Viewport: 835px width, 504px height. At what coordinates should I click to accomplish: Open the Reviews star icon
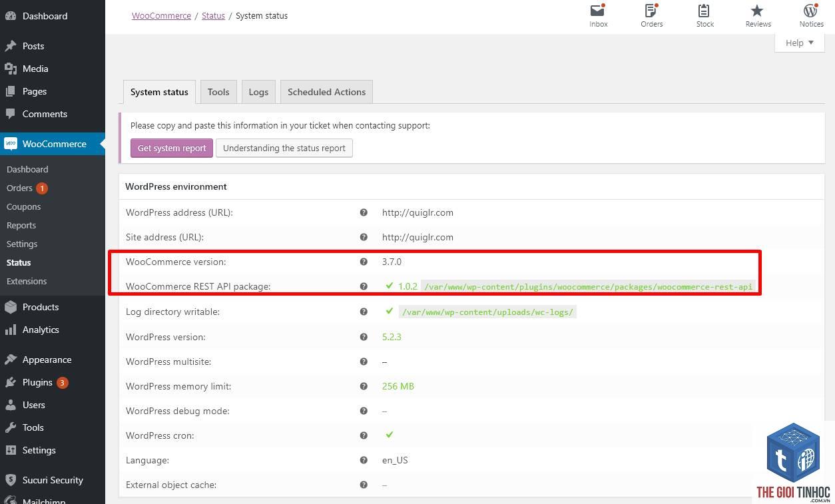(757, 11)
